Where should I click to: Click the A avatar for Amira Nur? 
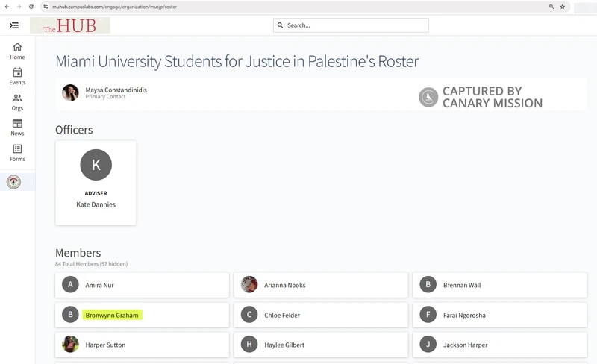[x=70, y=284]
